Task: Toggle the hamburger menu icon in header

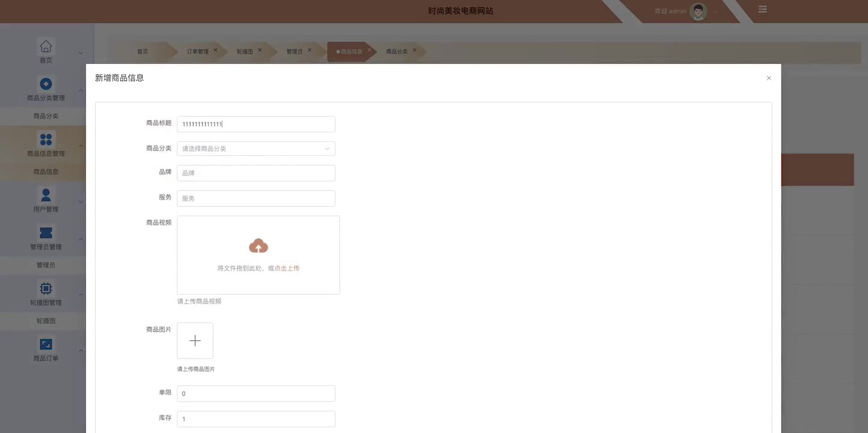Action: tap(762, 10)
